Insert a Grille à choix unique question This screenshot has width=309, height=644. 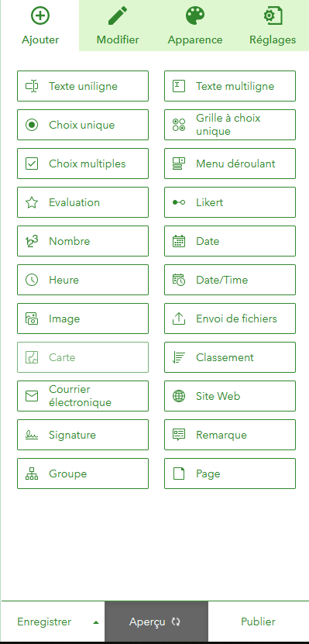point(230,125)
